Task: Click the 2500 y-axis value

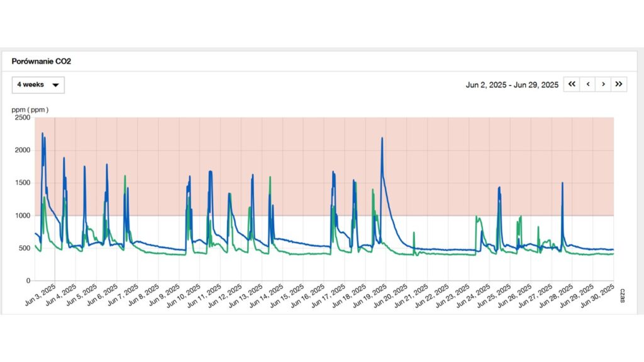Action: [x=23, y=118]
